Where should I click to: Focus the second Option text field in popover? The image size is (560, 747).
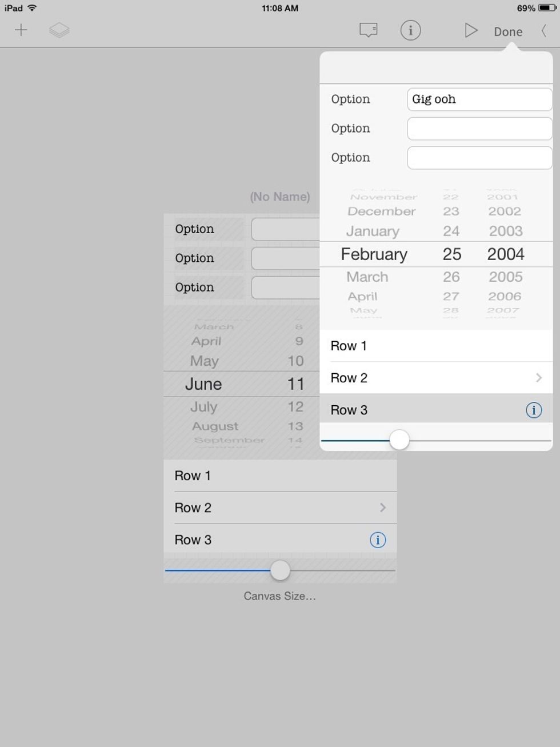[x=479, y=129]
